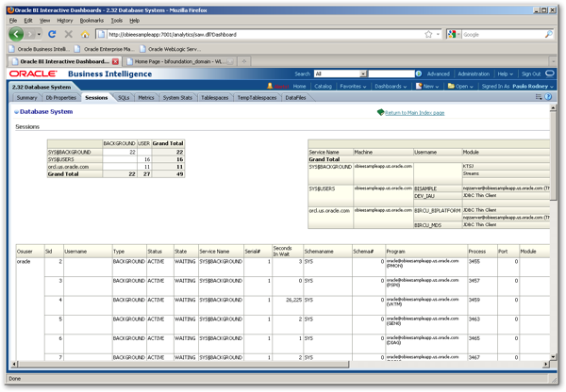Open the Paulo Rodney user dropdown
Image resolution: width=566 pixels, height=392 pixels.
[533, 86]
